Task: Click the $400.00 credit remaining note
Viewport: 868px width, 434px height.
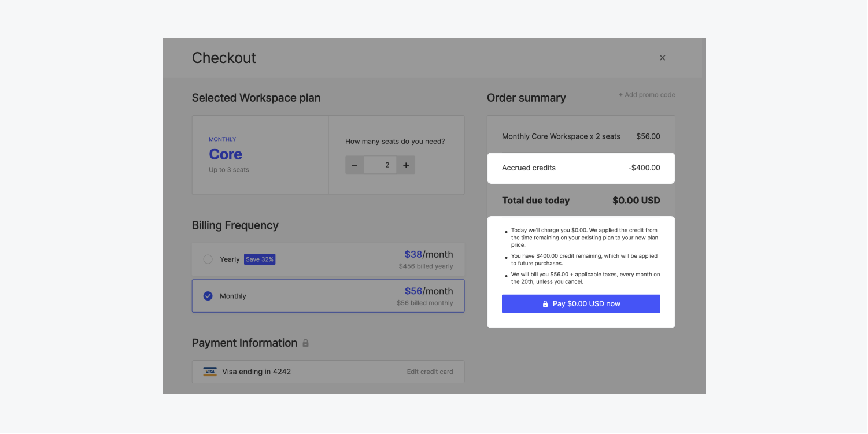Action: [x=584, y=259]
